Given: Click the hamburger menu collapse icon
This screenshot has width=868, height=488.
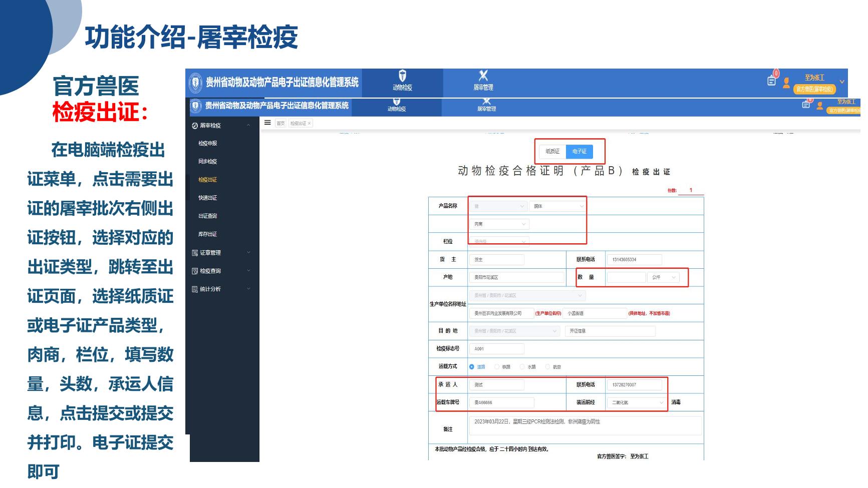Looking at the screenshot, I should (267, 123).
